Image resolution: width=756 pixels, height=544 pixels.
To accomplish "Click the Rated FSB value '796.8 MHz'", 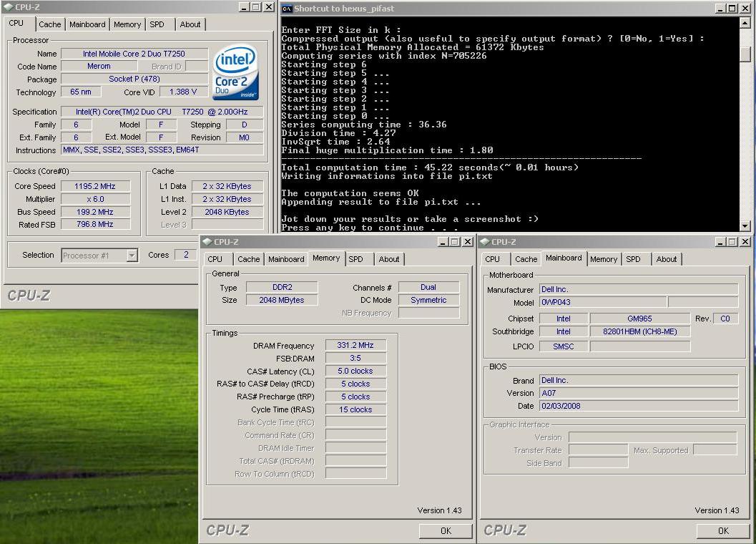I will (x=95, y=225).
